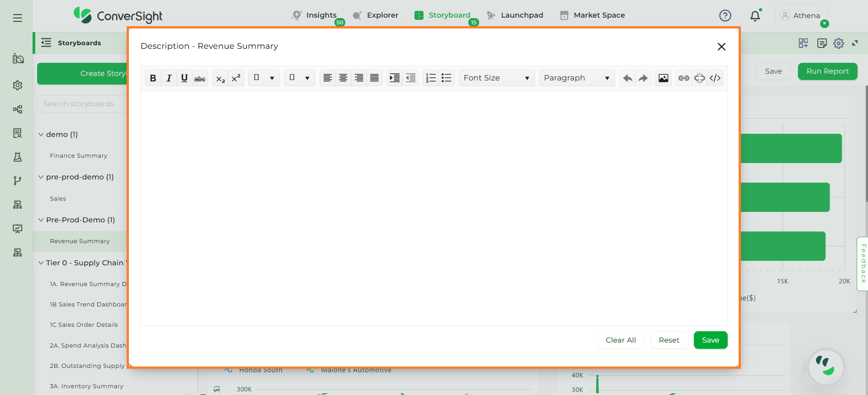
Task: Click inside the description text area
Action: point(434,208)
